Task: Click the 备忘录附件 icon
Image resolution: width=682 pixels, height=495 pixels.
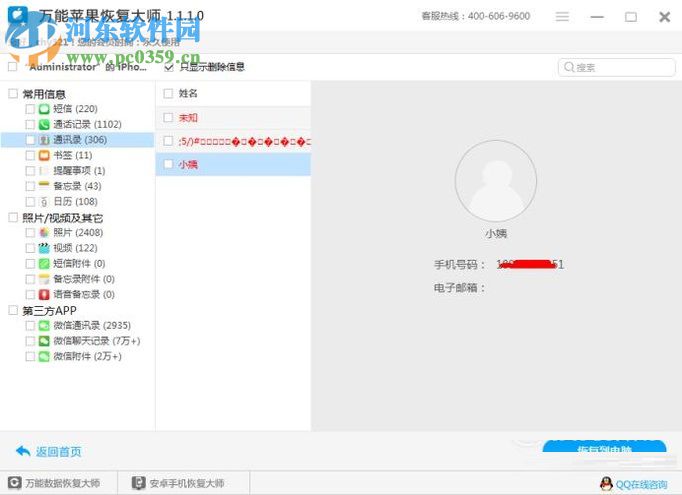Action: coord(44,279)
